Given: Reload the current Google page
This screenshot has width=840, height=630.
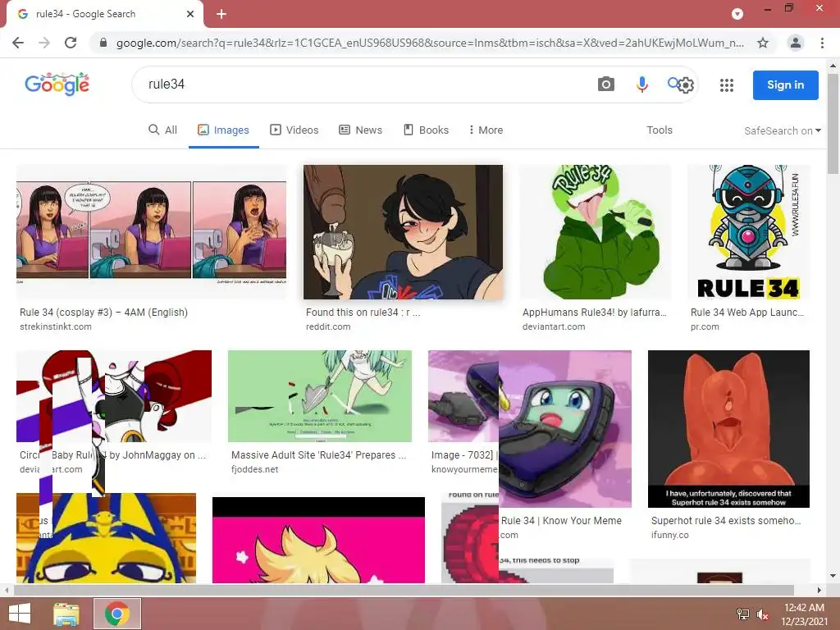Looking at the screenshot, I should (71, 43).
